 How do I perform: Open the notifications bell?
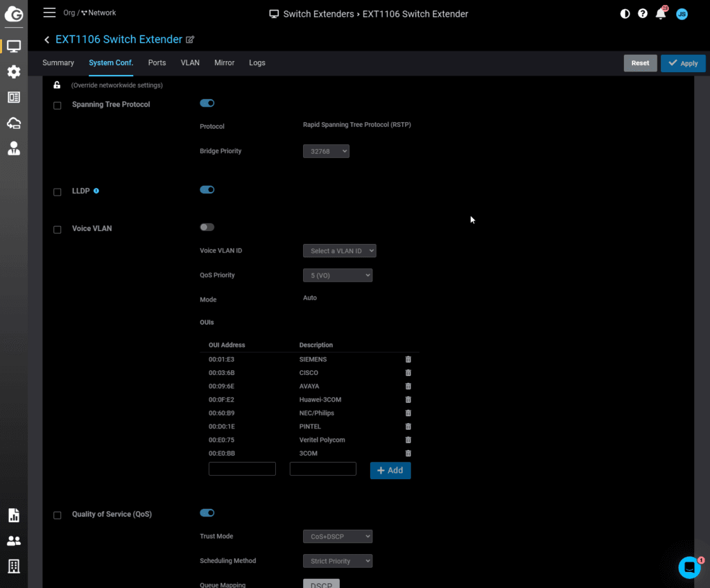click(661, 14)
